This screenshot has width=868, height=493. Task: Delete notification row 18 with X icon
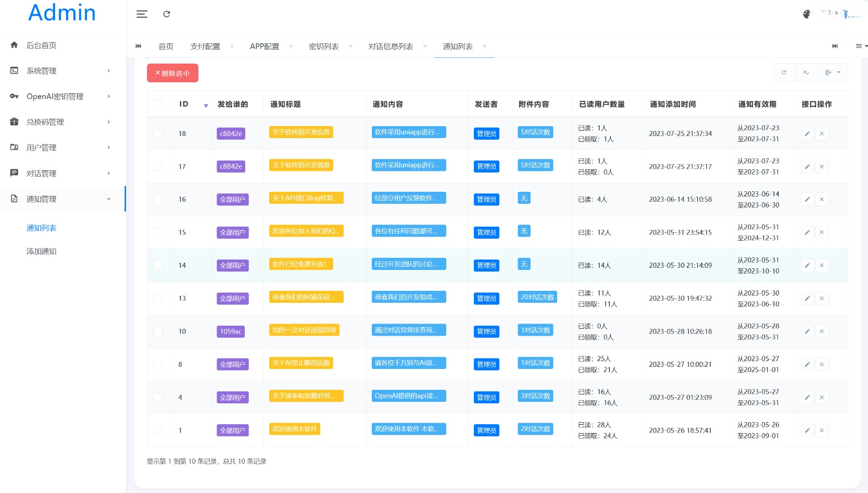coord(822,133)
